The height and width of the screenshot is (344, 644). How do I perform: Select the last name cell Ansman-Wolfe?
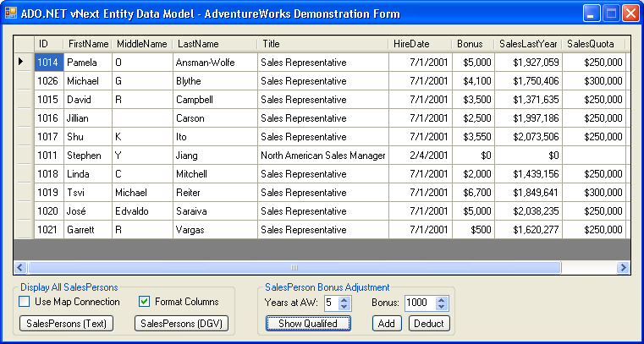(215, 63)
